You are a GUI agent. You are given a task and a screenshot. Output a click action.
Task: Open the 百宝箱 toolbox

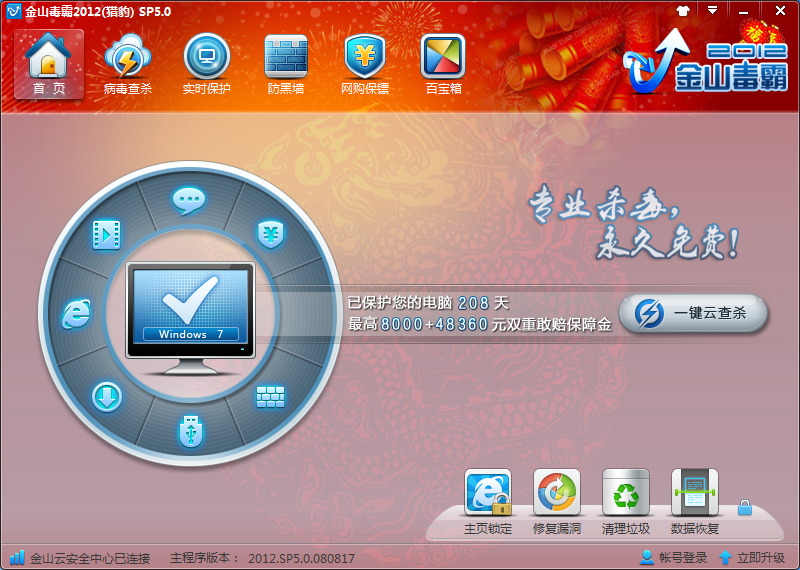(x=443, y=64)
